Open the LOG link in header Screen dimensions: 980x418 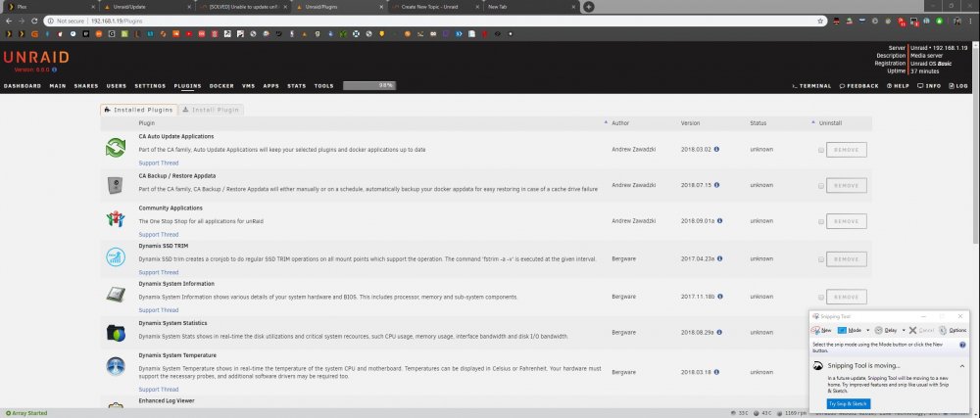pos(958,86)
